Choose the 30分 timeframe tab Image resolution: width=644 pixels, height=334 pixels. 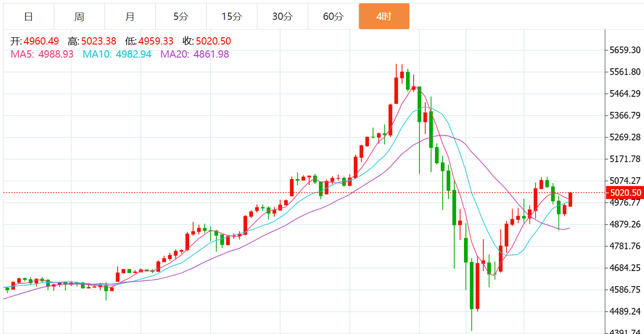point(282,16)
